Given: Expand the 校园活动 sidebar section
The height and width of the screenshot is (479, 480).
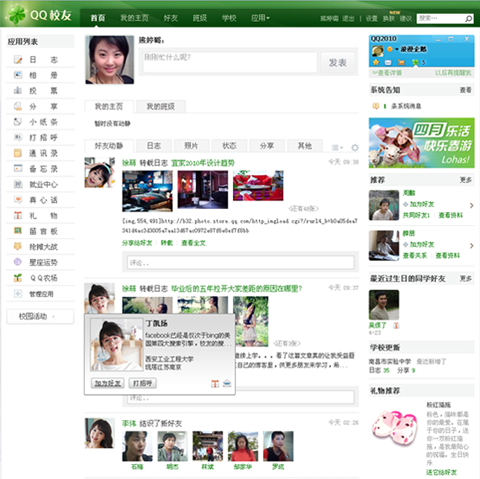Looking at the screenshot, I should coord(40,316).
